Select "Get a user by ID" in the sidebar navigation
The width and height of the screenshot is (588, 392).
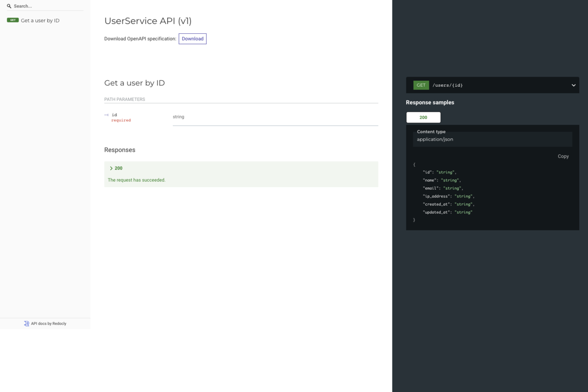[x=39, y=20]
